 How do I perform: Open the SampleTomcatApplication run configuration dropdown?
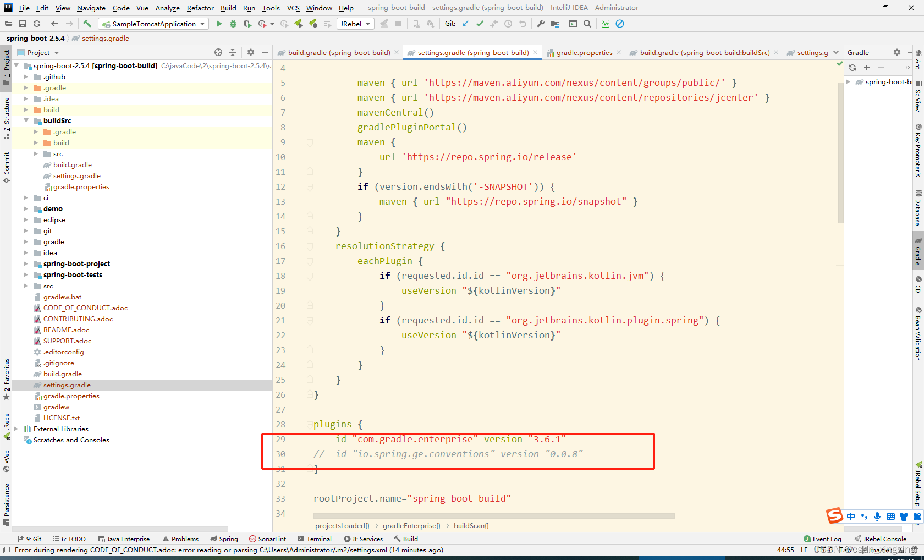(x=153, y=24)
